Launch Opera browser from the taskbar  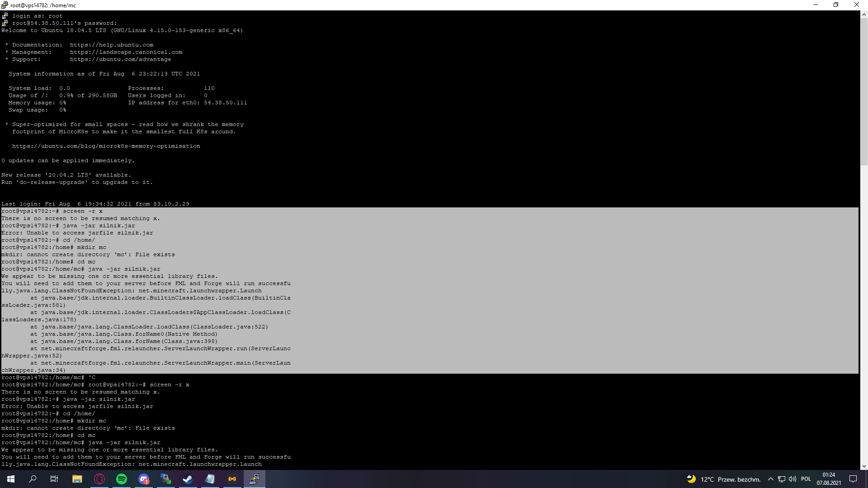point(99,479)
